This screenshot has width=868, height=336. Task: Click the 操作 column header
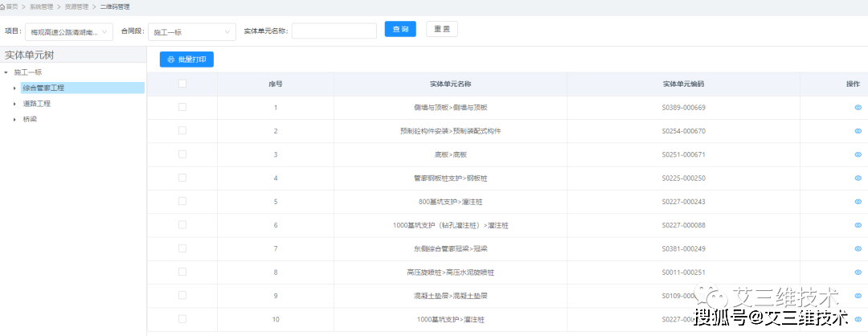point(853,84)
